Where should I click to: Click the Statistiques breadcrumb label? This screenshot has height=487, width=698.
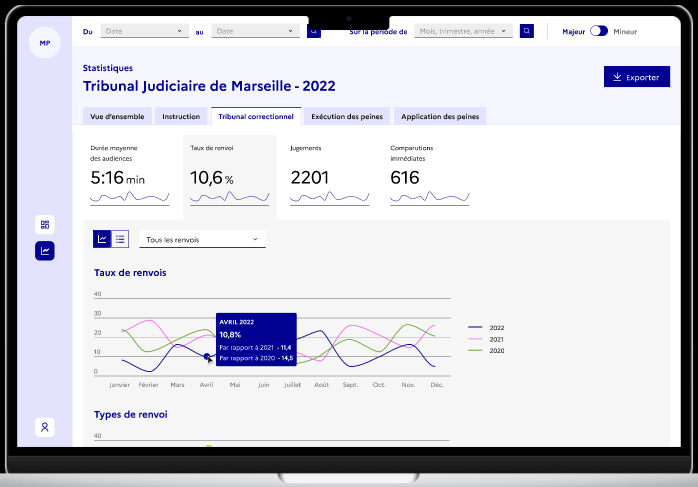click(108, 68)
